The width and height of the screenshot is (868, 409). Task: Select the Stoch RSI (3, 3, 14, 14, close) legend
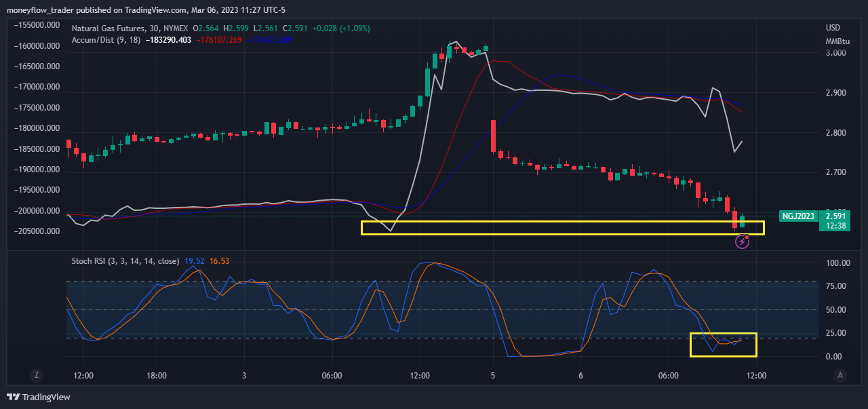click(125, 261)
